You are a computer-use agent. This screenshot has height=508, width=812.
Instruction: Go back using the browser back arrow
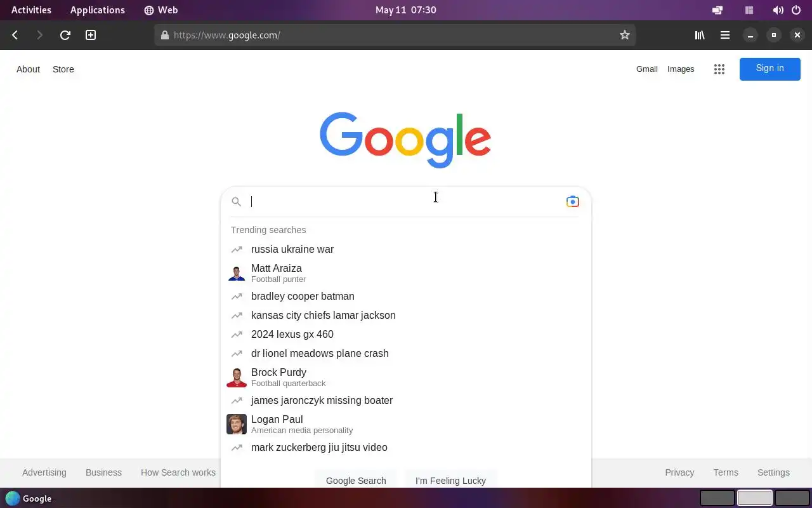15,35
